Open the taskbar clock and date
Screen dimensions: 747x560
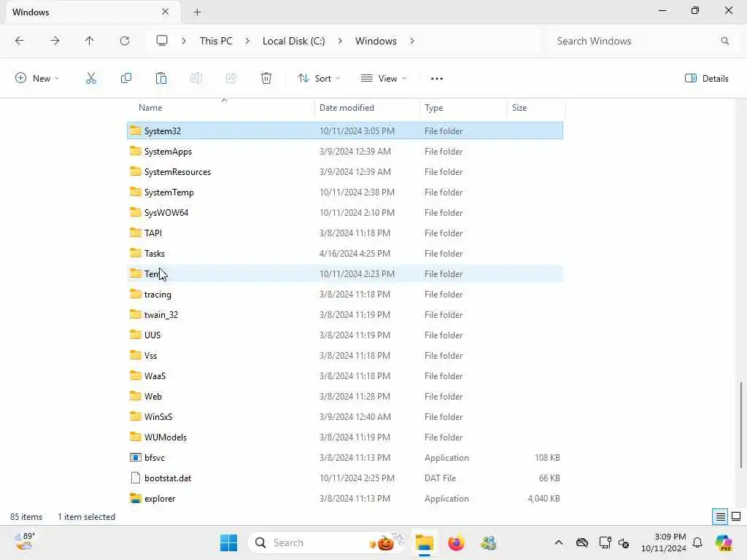[664, 542]
